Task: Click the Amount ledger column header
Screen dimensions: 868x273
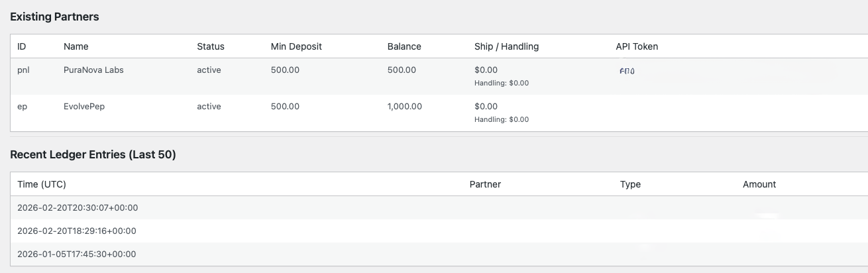Action: [759, 184]
